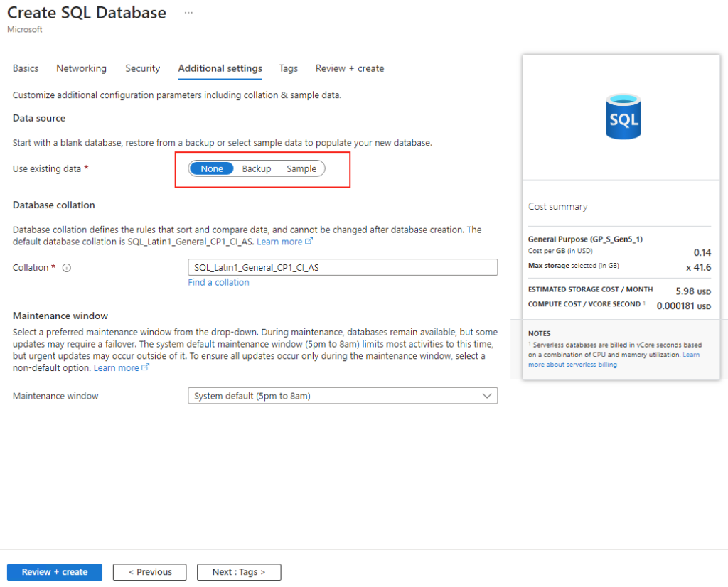Viewport: 728px width, 587px height.
Task: Click the Use existing data label
Action: (x=47, y=169)
